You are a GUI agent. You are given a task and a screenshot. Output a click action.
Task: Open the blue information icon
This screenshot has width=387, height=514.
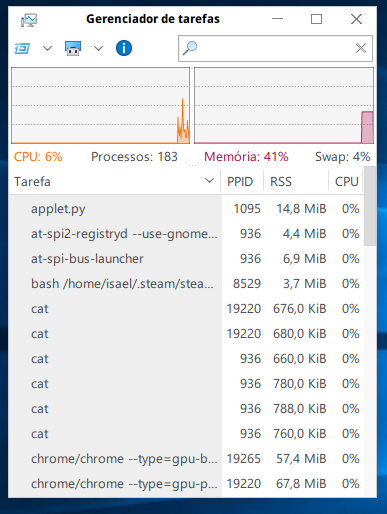click(124, 48)
